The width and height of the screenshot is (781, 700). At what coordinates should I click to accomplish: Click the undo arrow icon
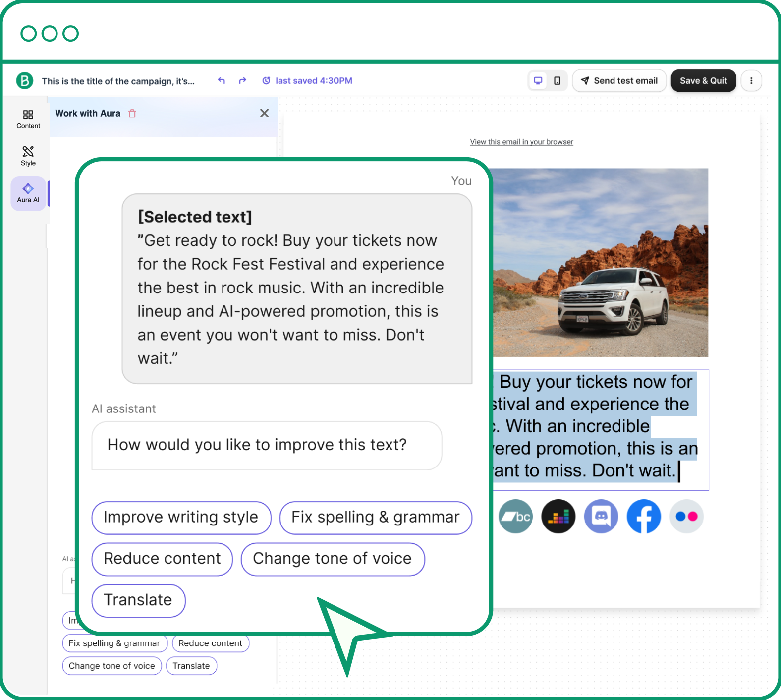(x=222, y=81)
